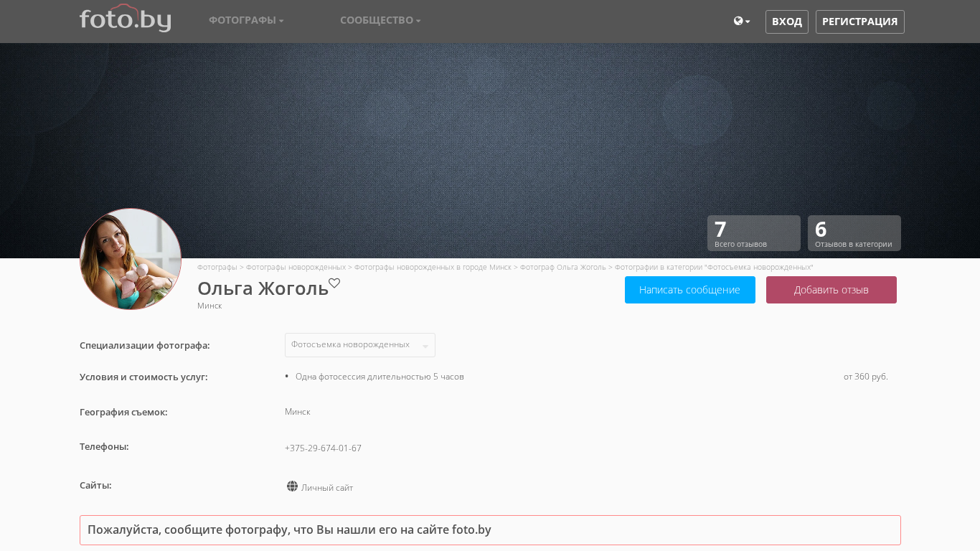Click the География съемок label
Viewport: 980px width, 551px height.
pyautogui.click(x=123, y=413)
